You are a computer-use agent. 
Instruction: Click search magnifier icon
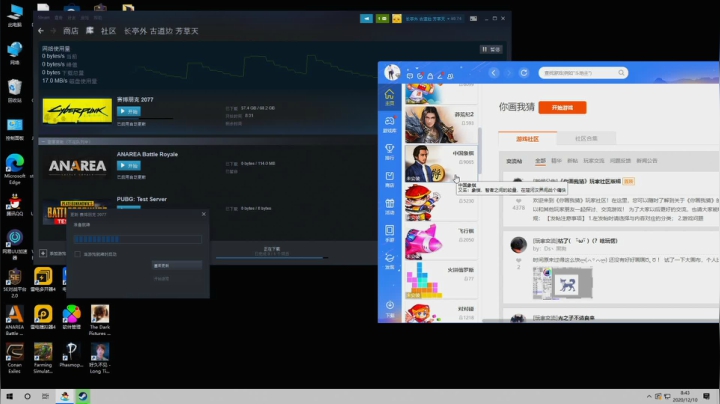tap(621, 73)
